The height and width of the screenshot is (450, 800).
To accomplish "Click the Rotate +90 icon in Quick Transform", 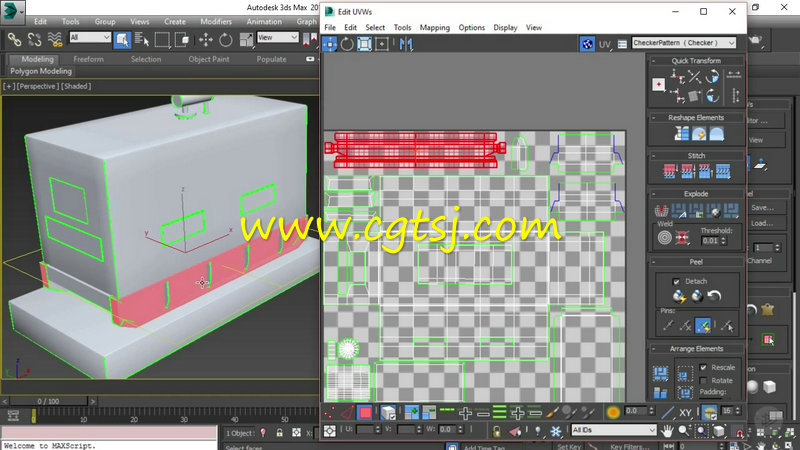I will pyautogui.click(x=713, y=77).
